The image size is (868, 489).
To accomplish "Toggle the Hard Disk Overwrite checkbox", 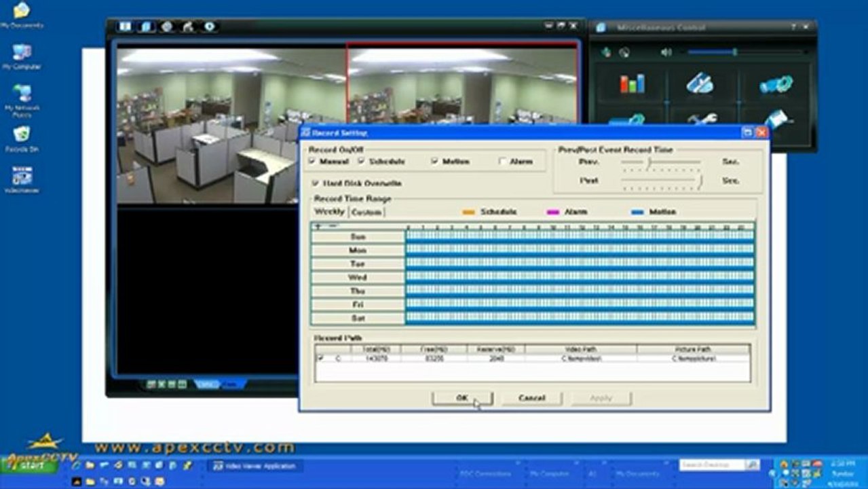I will (316, 183).
